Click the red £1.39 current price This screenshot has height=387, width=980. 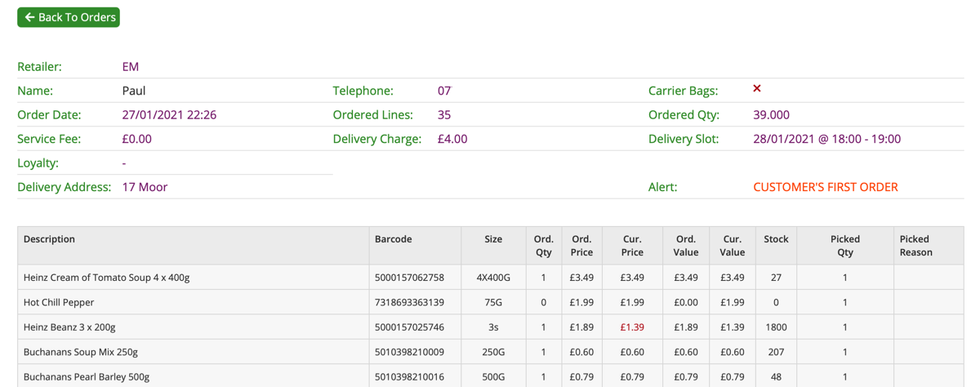[x=631, y=327]
